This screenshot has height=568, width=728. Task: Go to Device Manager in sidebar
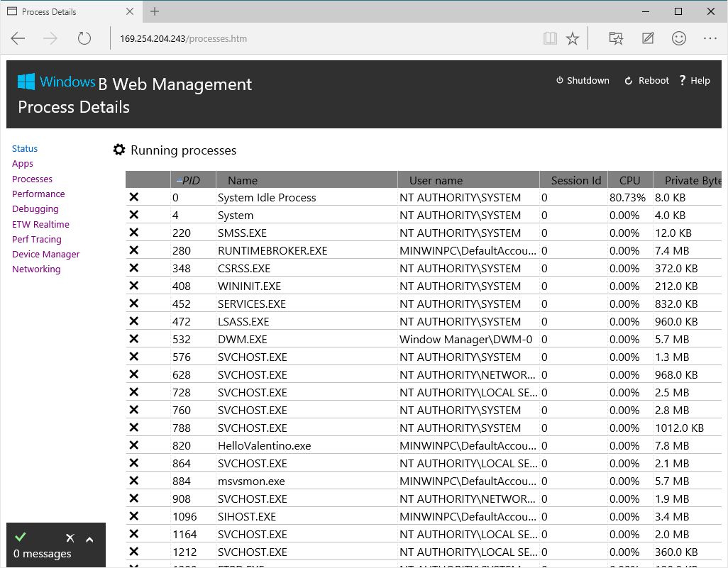(45, 255)
